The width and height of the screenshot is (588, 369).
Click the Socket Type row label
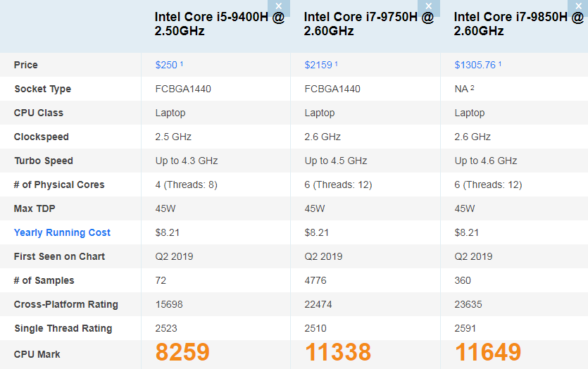coord(42,89)
